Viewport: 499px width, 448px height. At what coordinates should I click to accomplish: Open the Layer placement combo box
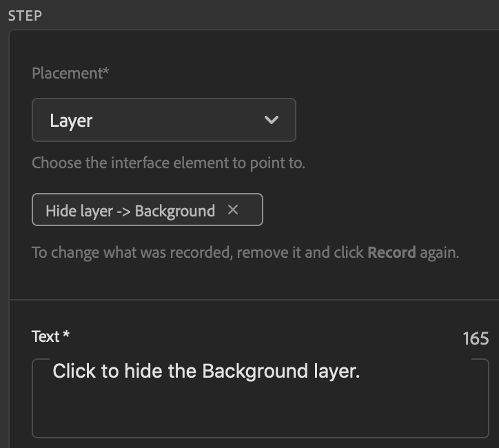coord(163,120)
